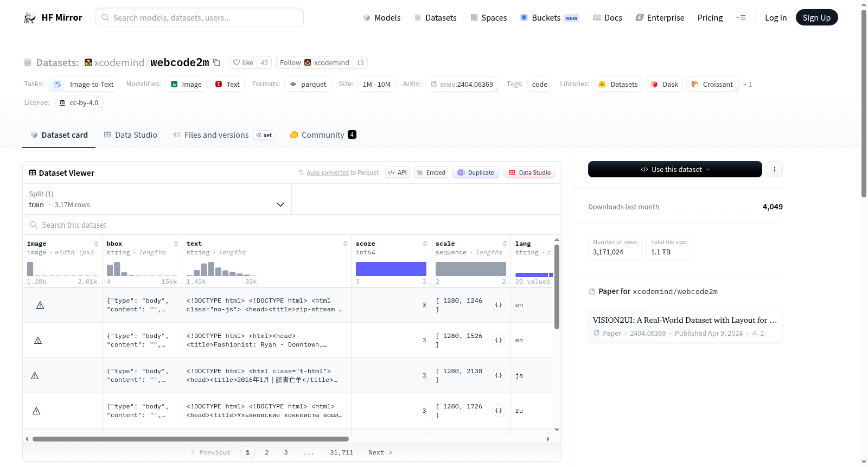The height and width of the screenshot is (467, 868).
Task: Open the Use this dataset dropdown
Action: (x=675, y=169)
